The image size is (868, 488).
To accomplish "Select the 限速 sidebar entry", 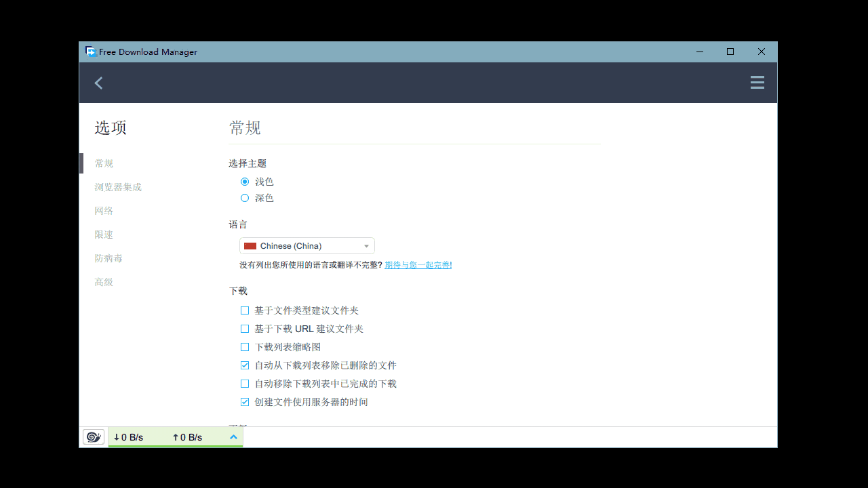I will [104, 234].
